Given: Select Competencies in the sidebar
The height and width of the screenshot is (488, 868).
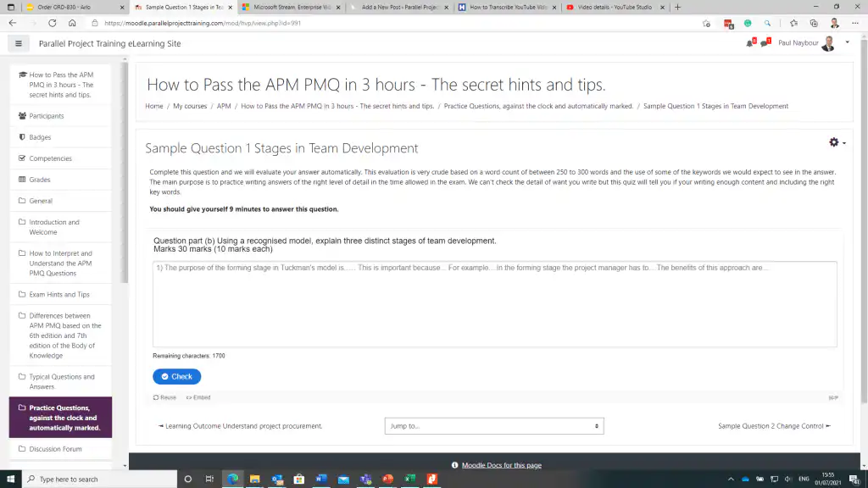Looking at the screenshot, I should tap(50, 158).
